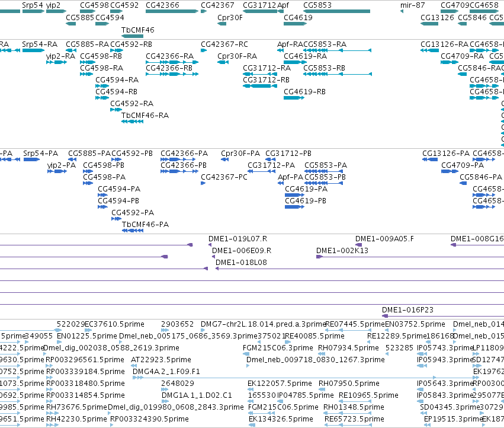504x428 pixels.
Task: Select the RP003296561.5prime EST
Action: (49, 366)
